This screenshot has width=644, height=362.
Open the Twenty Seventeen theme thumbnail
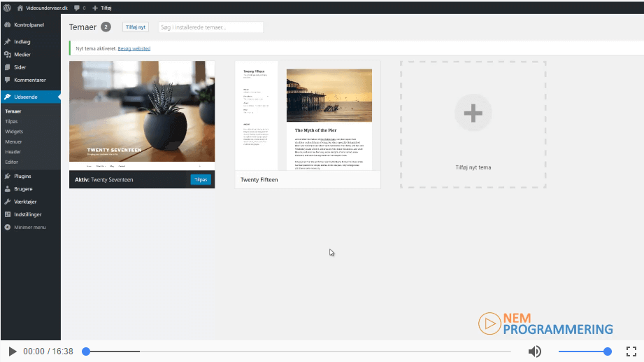pos(142,116)
